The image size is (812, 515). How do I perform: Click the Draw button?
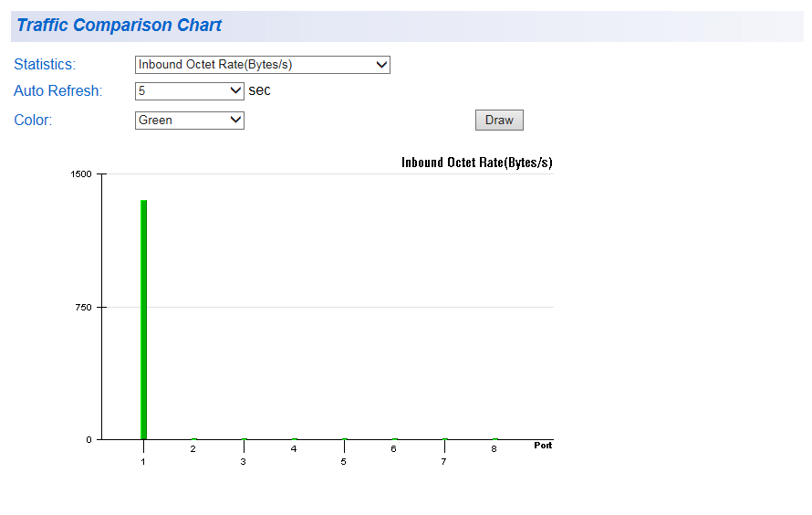click(x=499, y=121)
